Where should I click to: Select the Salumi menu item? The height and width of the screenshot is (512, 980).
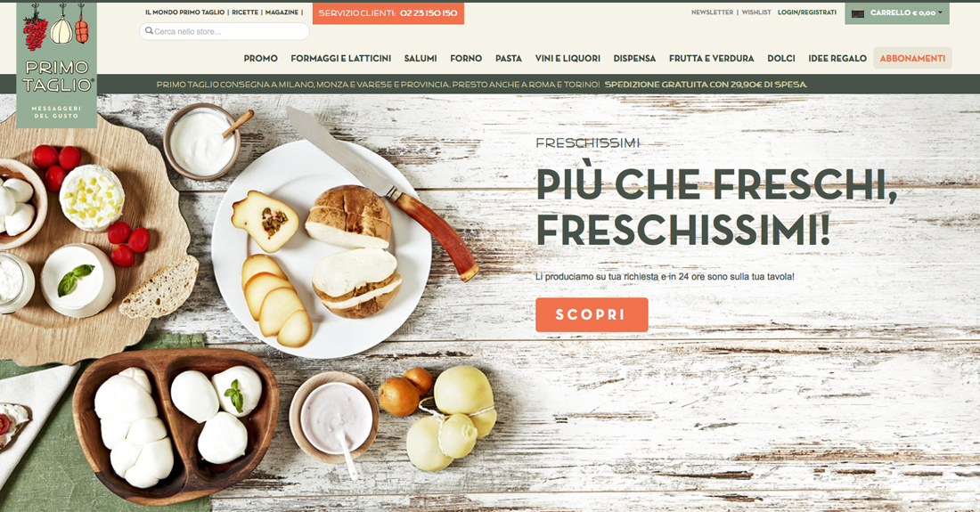[421, 58]
